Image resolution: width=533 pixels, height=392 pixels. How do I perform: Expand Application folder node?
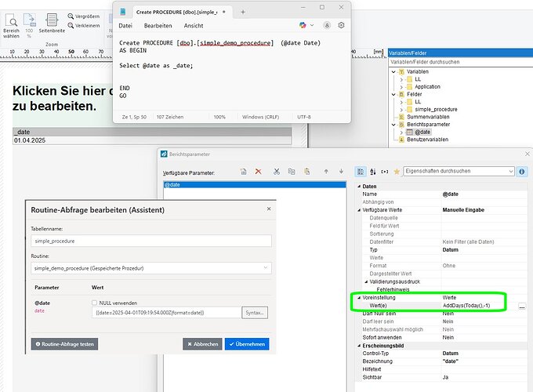tap(401, 87)
